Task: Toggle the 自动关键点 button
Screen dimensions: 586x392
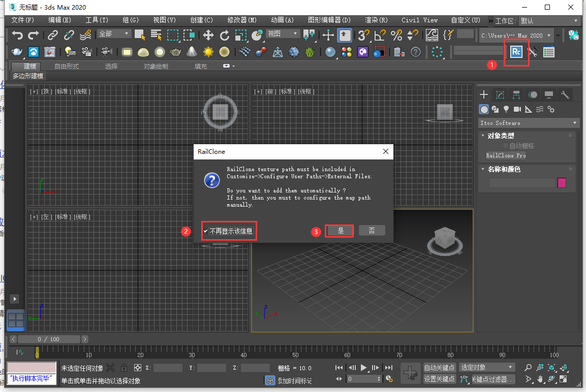Action: coord(439,367)
